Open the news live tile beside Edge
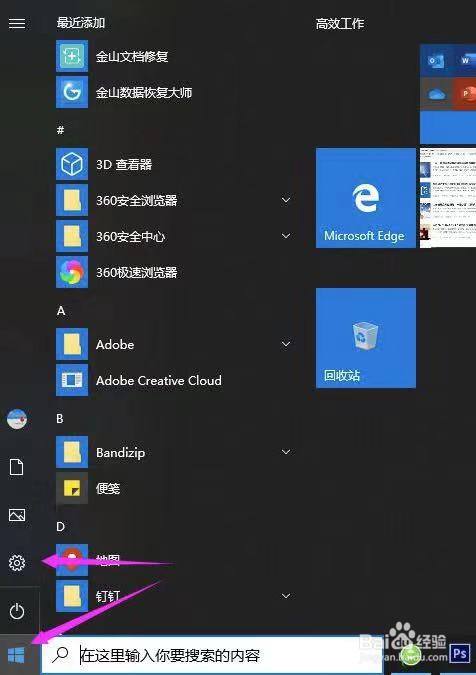This screenshot has height=675, width=476. [448, 198]
